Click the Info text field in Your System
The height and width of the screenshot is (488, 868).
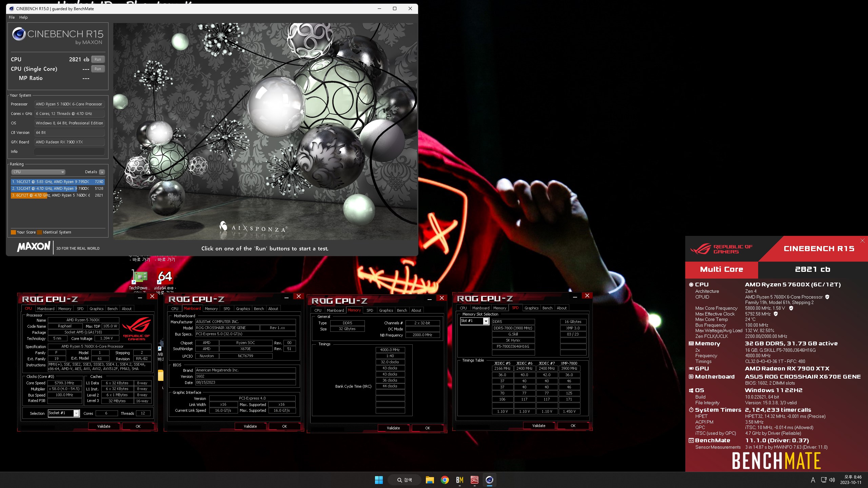pos(70,151)
